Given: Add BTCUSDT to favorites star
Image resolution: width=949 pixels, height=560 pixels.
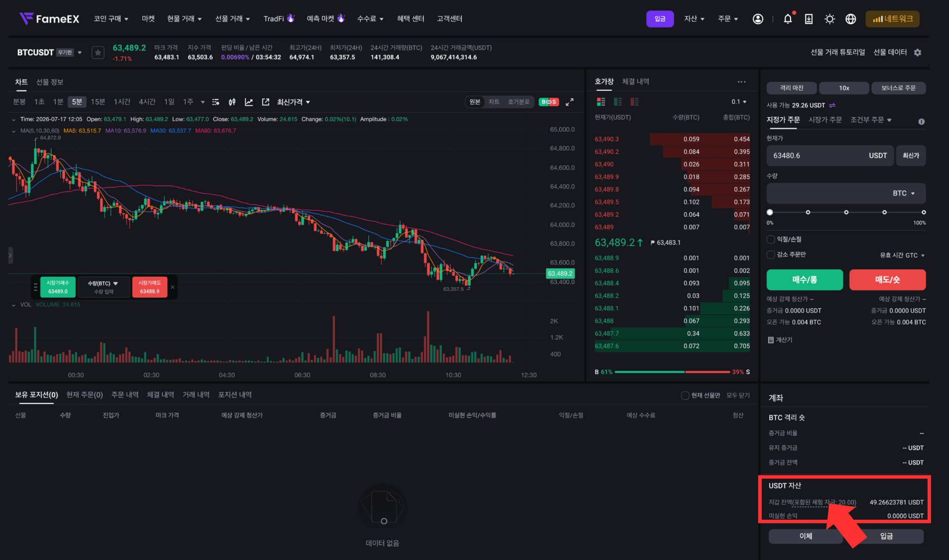Looking at the screenshot, I should pos(98,52).
